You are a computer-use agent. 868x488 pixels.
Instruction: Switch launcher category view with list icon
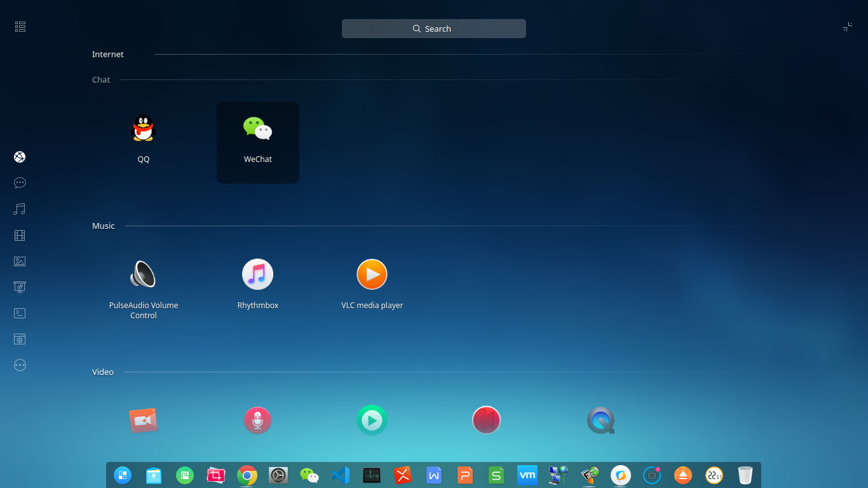point(20,27)
